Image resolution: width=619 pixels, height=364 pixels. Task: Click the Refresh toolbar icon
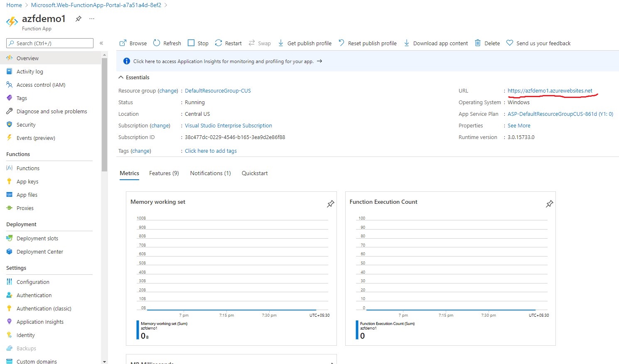[x=157, y=43]
